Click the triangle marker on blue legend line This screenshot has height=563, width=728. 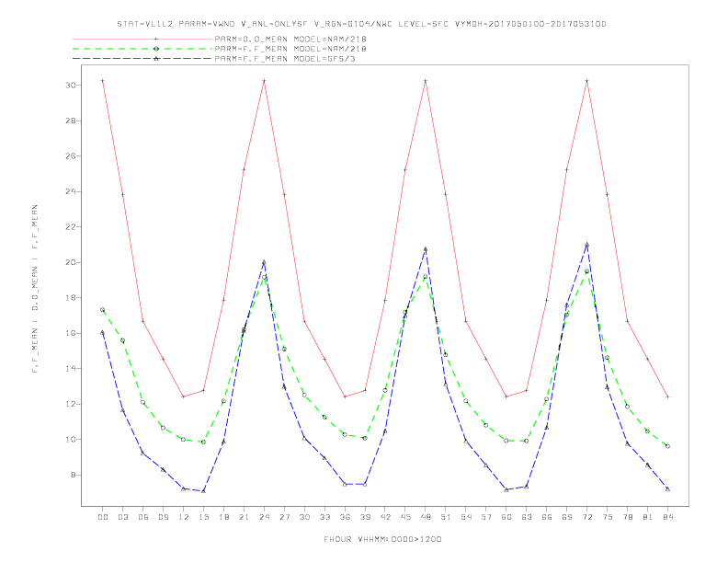156,59
